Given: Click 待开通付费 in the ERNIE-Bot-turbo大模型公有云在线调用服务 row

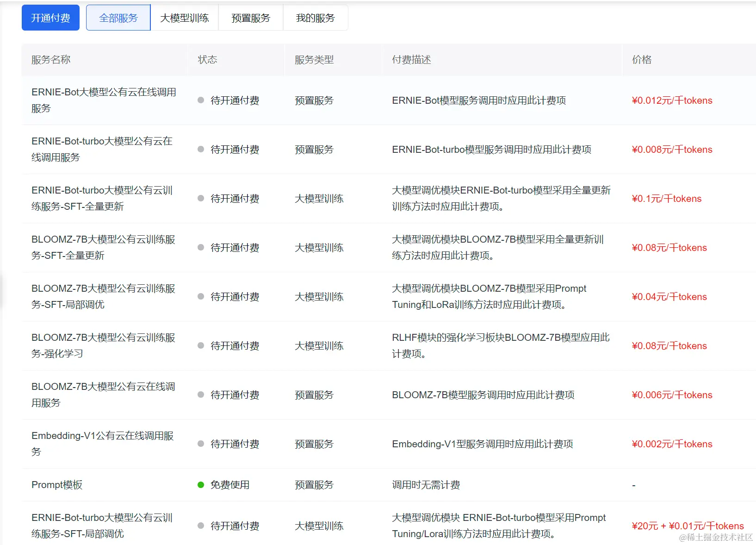Looking at the screenshot, I should point(235,150).
